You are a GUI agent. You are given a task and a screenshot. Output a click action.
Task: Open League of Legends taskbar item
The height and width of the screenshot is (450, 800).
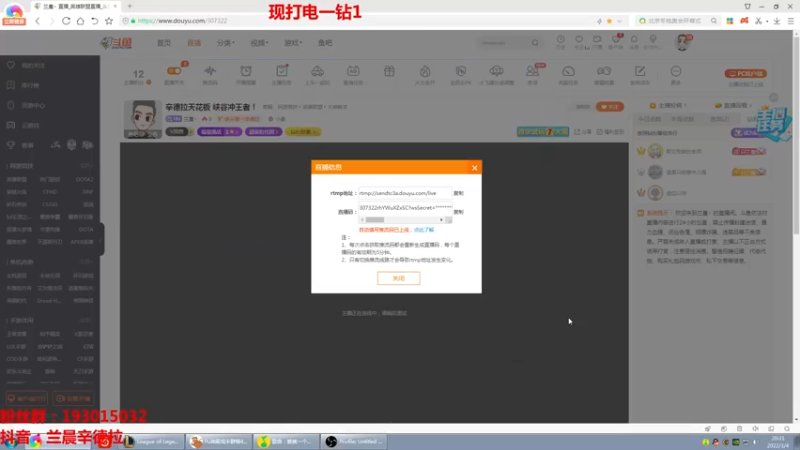click(152, 441)
